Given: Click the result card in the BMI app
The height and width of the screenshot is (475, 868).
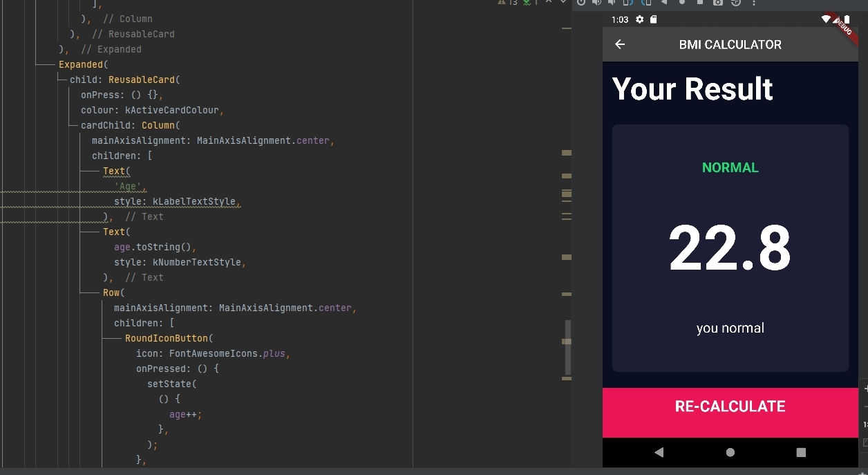Looking at the screenshot, I should click(730, 248).
